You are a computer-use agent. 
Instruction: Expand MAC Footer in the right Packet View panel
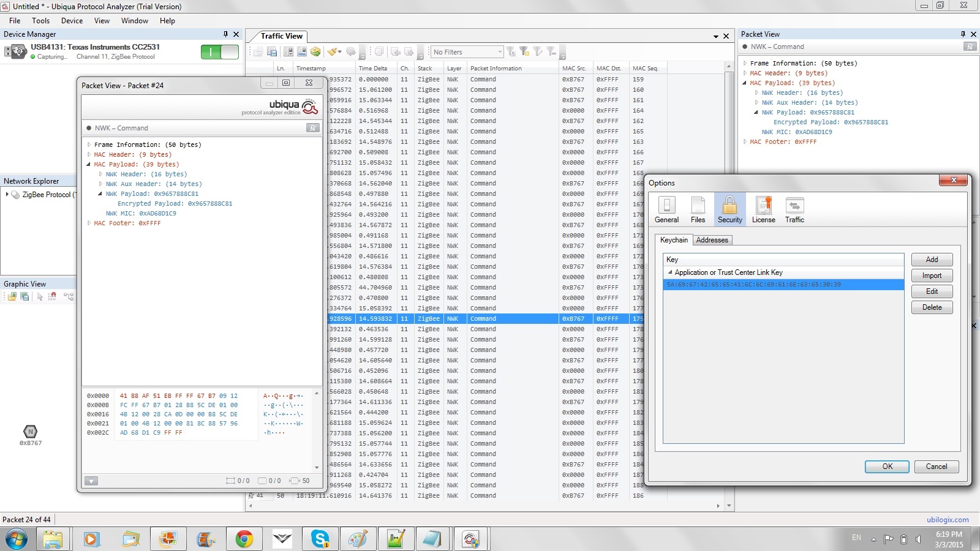point(745,142)
